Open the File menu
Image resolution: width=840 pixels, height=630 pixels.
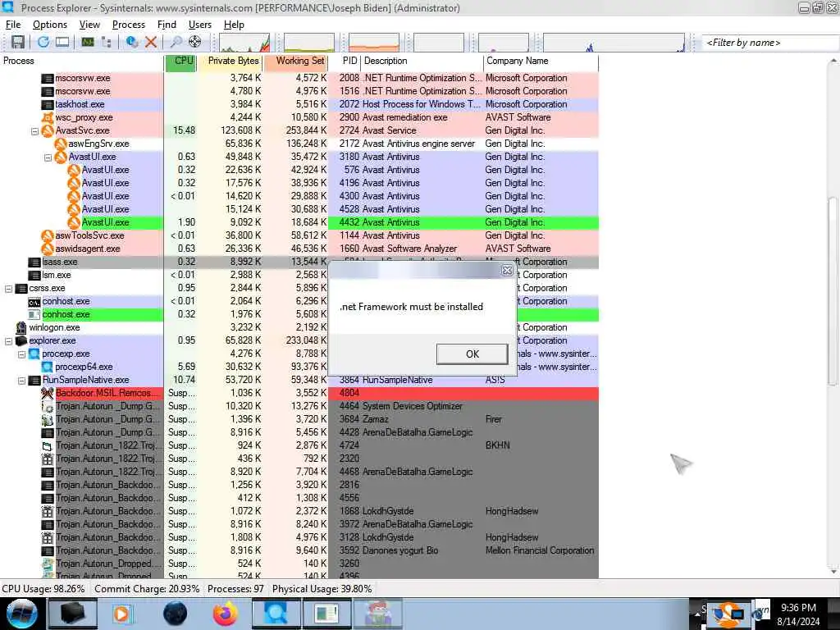13,25
